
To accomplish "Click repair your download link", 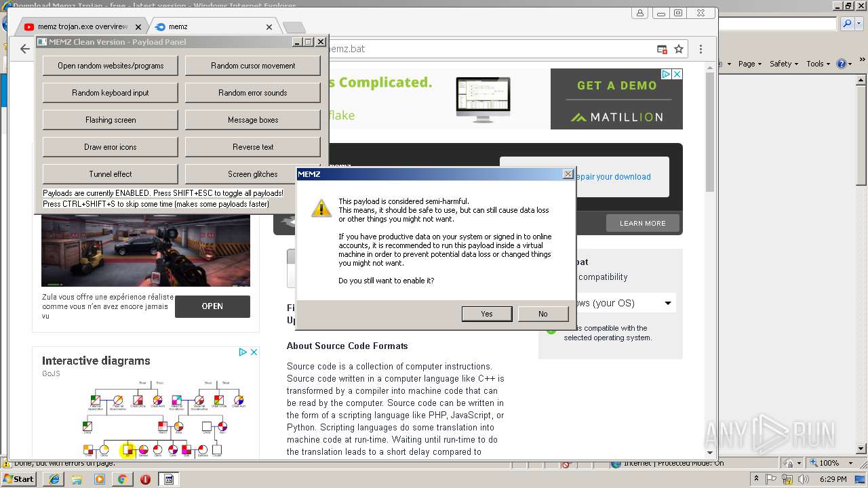I will (613, 177).
